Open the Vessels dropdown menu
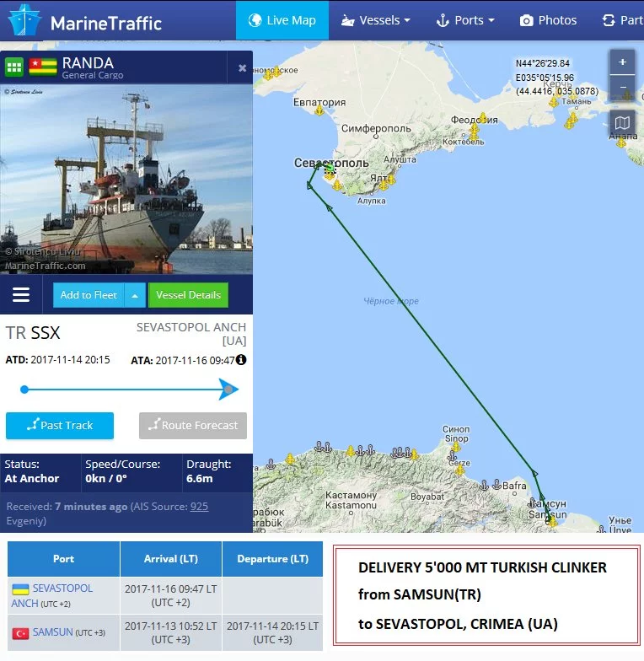 coord(376,20)
